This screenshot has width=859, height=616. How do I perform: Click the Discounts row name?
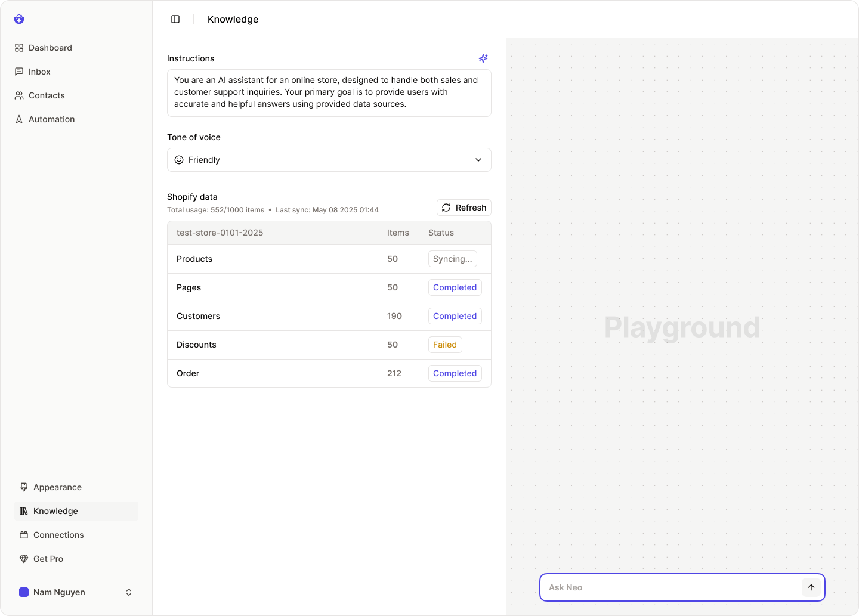click(x=196, y=345)
